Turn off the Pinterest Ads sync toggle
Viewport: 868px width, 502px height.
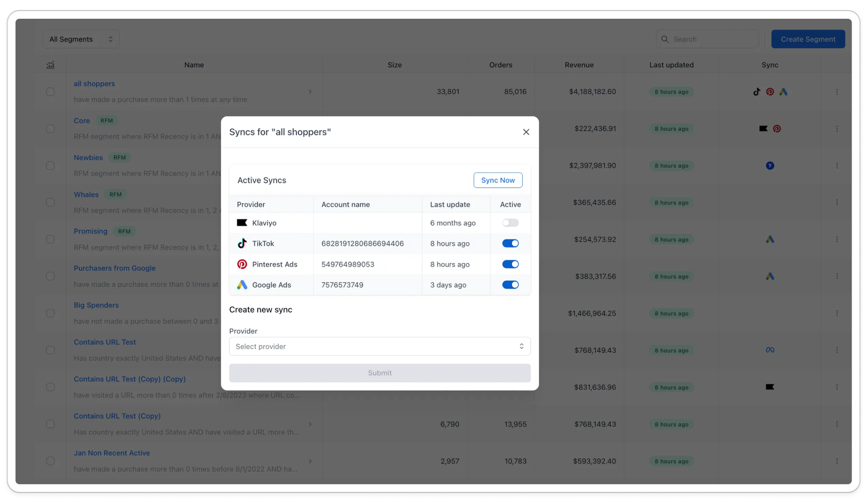(x=510, y=264)
